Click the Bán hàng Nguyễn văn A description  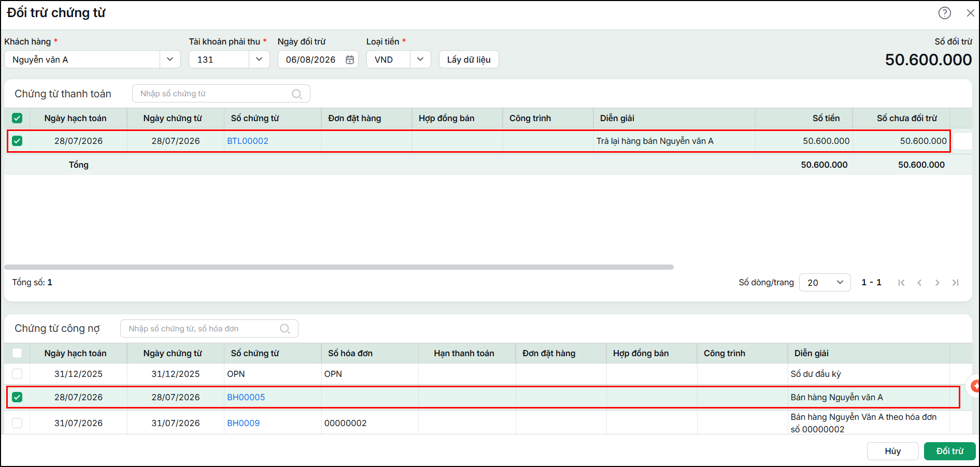[836, 397]
